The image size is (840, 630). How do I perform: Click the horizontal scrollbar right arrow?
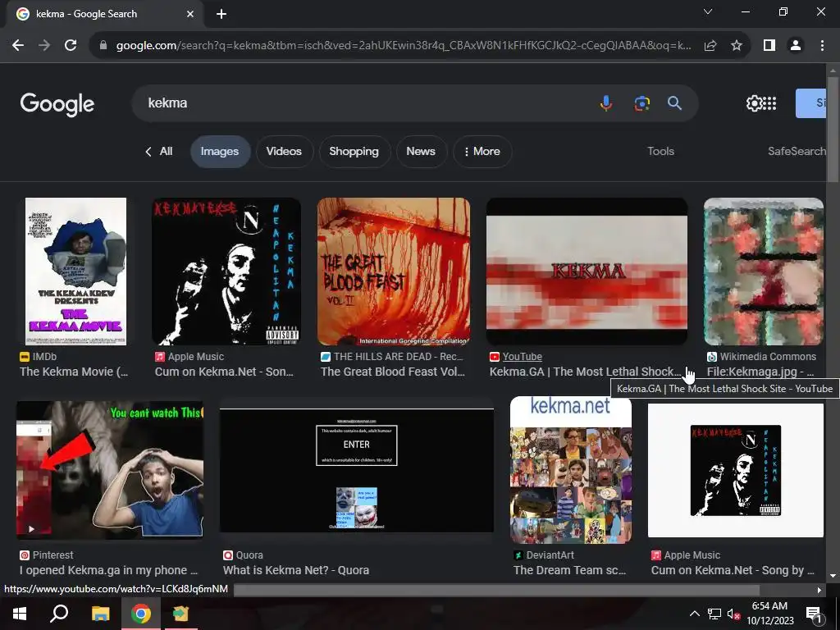tap(819, 590)
